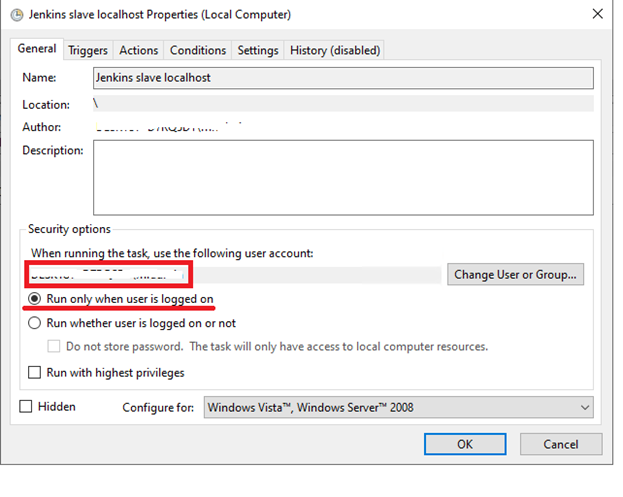Screen dimensions: 623x497
Task: Click the user account field under Security options
Action: pos(234,275)
